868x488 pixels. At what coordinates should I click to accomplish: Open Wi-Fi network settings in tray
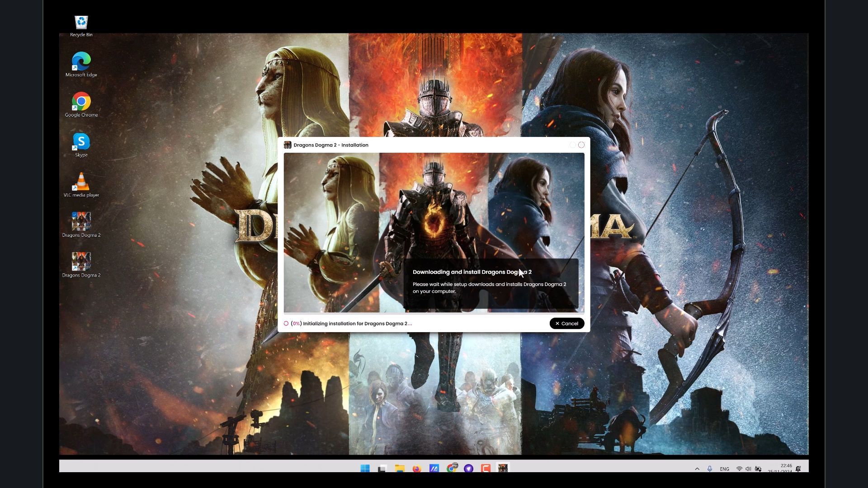click(739, 469)
